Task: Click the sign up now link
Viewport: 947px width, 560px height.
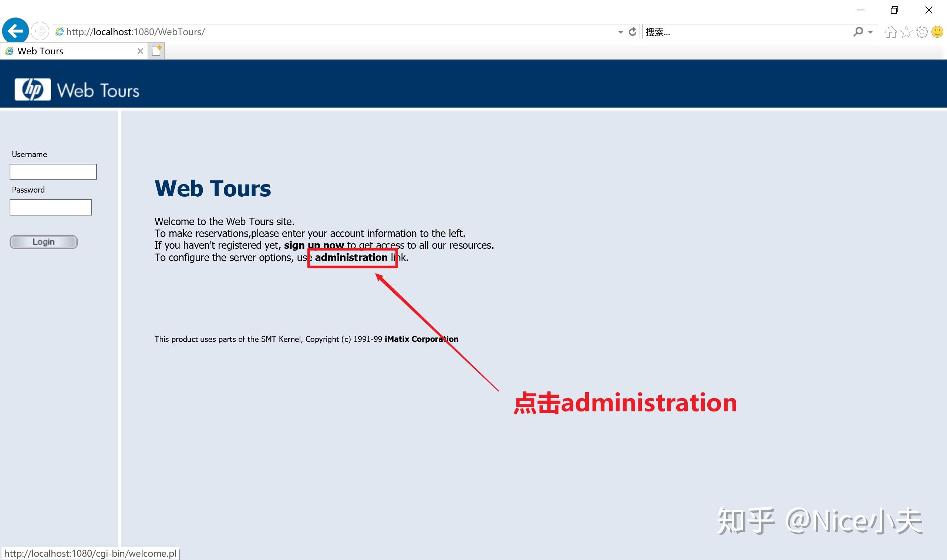Action: tap(313, 246)
